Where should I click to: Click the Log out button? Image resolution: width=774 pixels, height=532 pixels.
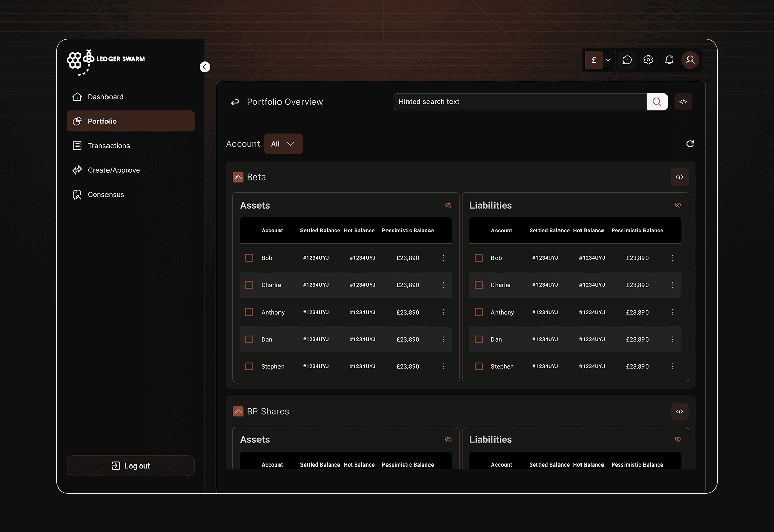(x=131, y=465)
